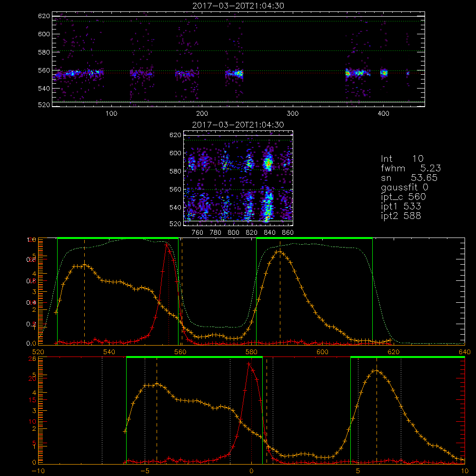The image size is (476, 476).
Task: Click the red peak at 0 in lower profile plot
Action: [249, 364]
